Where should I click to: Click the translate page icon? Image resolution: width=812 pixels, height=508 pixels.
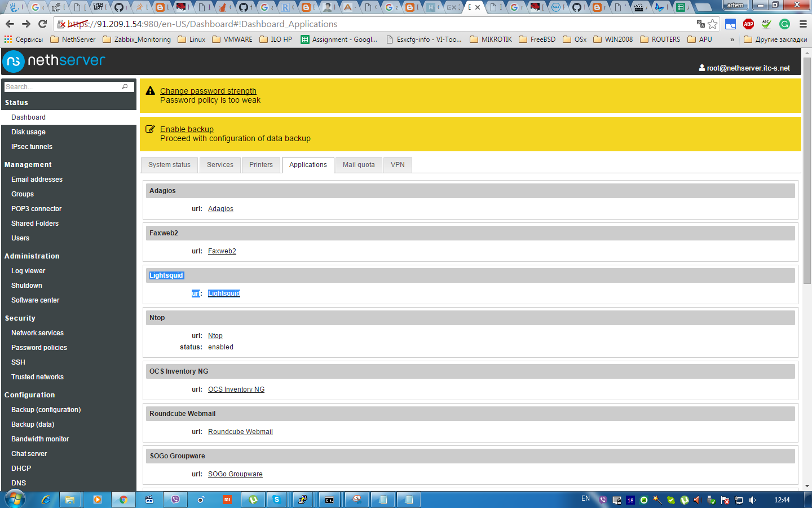[x=701, y=24]
